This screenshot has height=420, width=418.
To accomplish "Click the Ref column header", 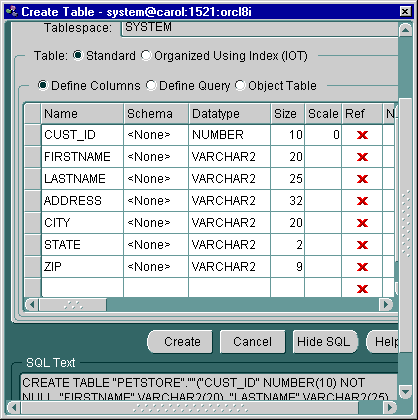I will pyautogui.click(x=362, y=114).
